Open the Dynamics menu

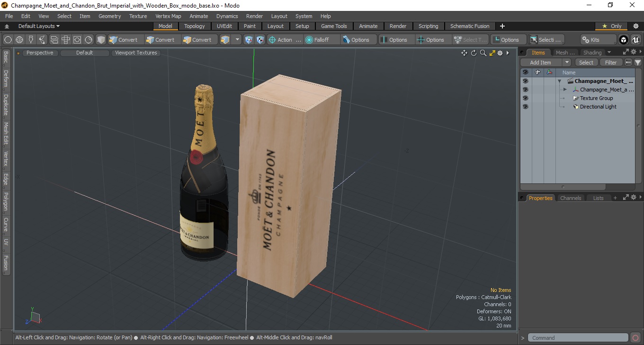(227, 16)
